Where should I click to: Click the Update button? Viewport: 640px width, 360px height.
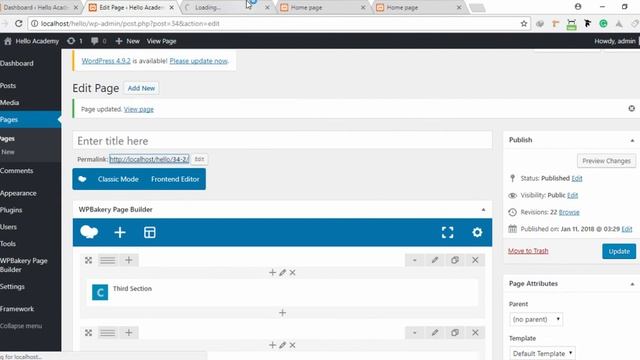619,251
